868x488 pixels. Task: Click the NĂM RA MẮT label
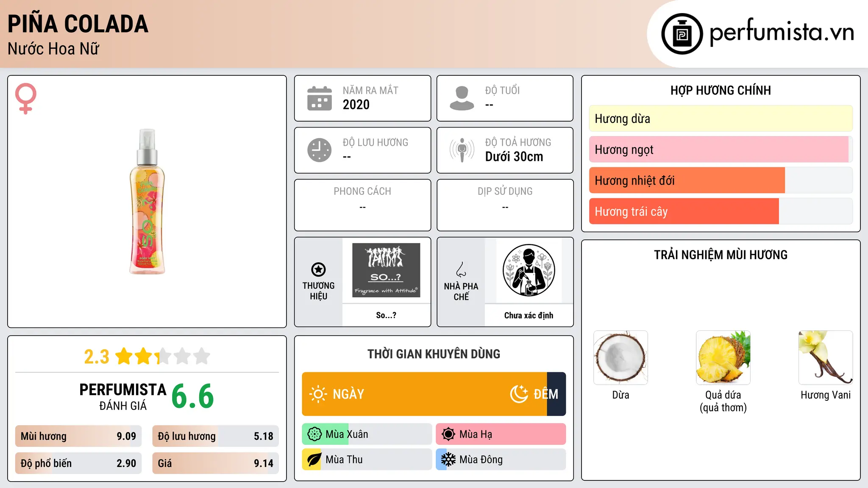tap(370, 90)
